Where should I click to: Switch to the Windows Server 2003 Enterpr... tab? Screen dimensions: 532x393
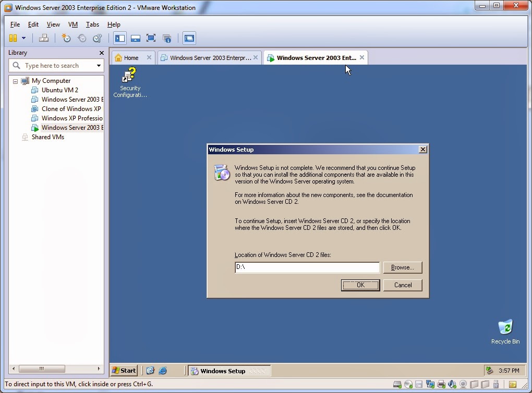[x=210, y=58]
